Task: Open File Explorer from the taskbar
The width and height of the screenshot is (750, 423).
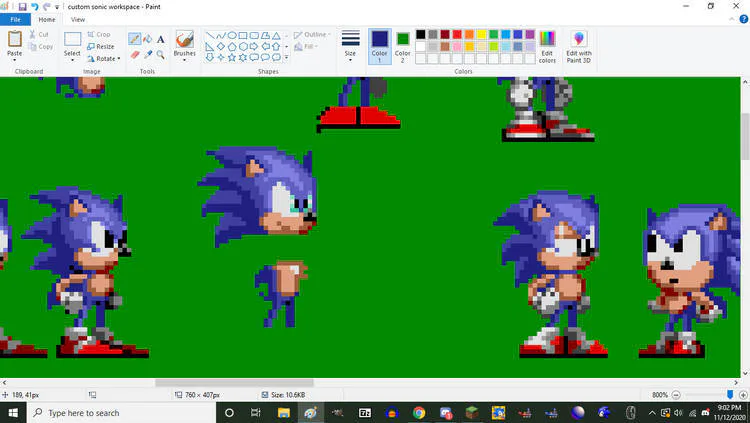Action: (x=284, y=412)
